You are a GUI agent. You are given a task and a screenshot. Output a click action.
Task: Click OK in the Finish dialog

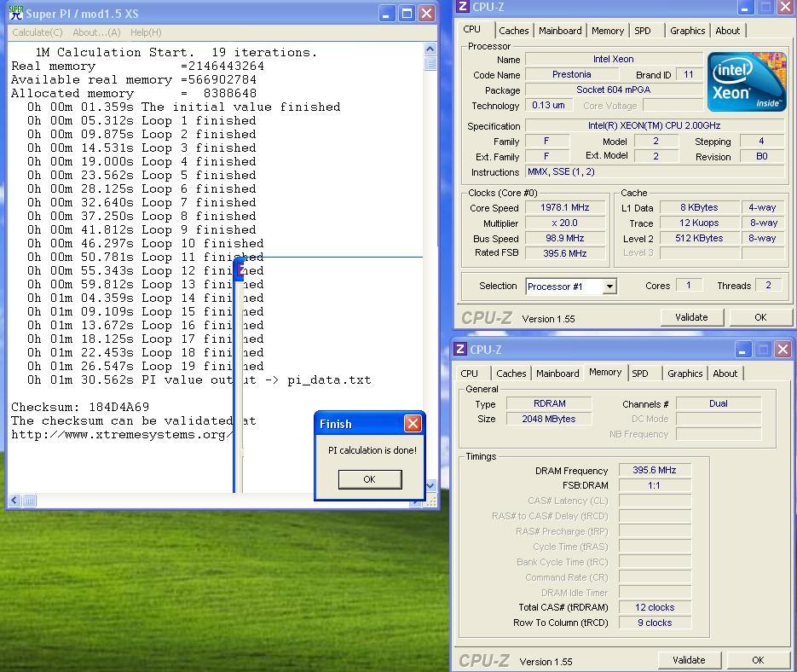coord(370,479)
